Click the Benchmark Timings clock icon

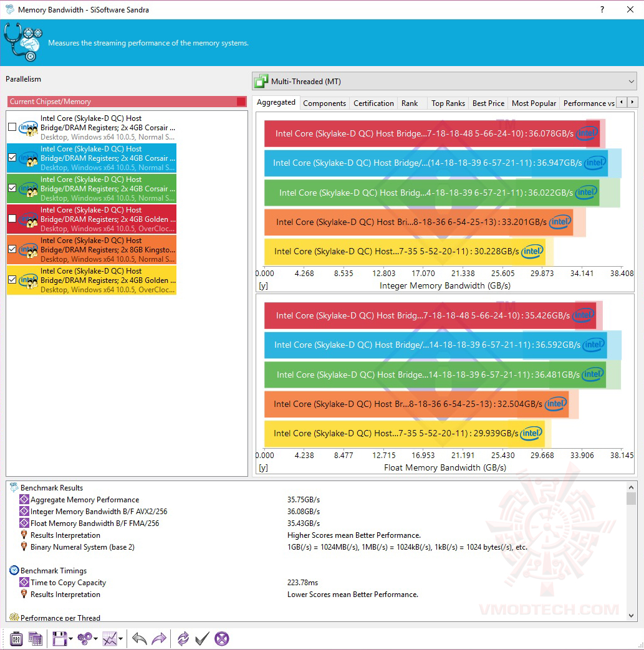(x=14, y=570)
